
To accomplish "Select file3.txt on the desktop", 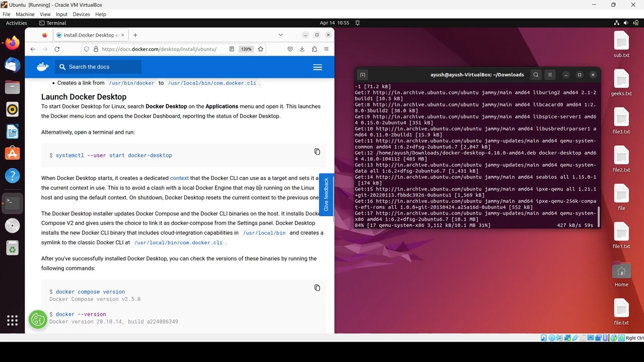I will [621, 121].
